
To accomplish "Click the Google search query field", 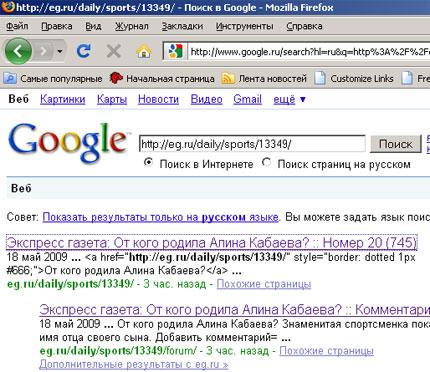I will click(252, 144).
